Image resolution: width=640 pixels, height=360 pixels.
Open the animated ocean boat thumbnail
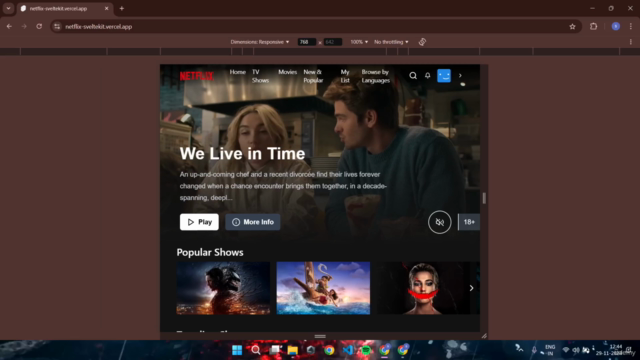[323, 288]
